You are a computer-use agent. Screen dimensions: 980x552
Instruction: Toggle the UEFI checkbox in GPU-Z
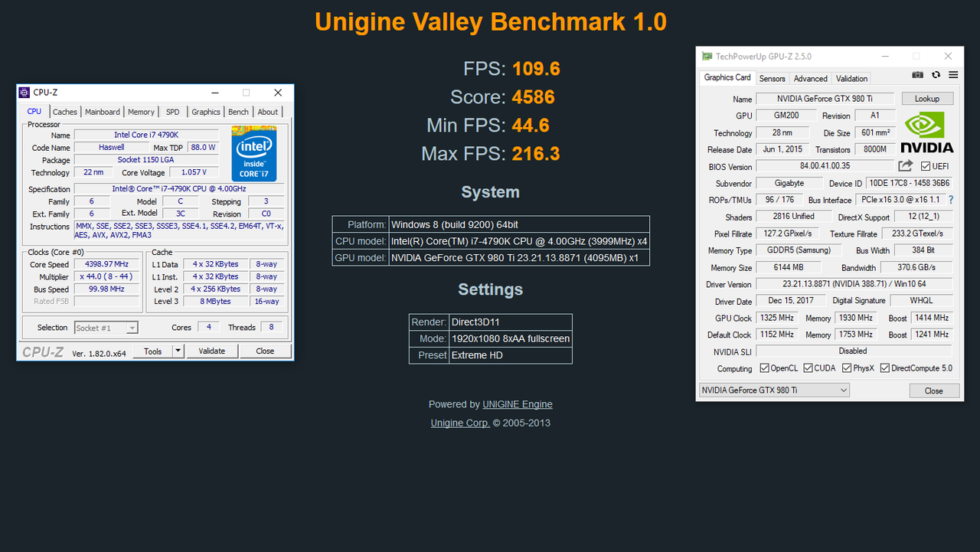(926, 166)
